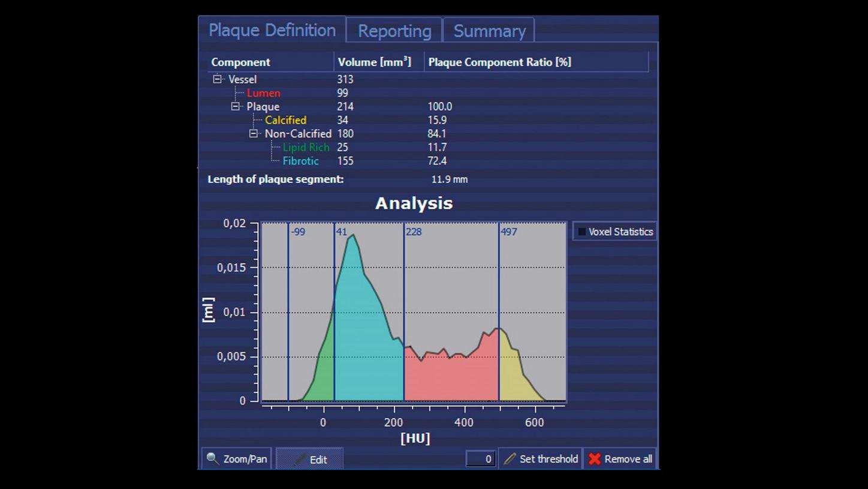Click the threshold value input field

coord(480,459)
